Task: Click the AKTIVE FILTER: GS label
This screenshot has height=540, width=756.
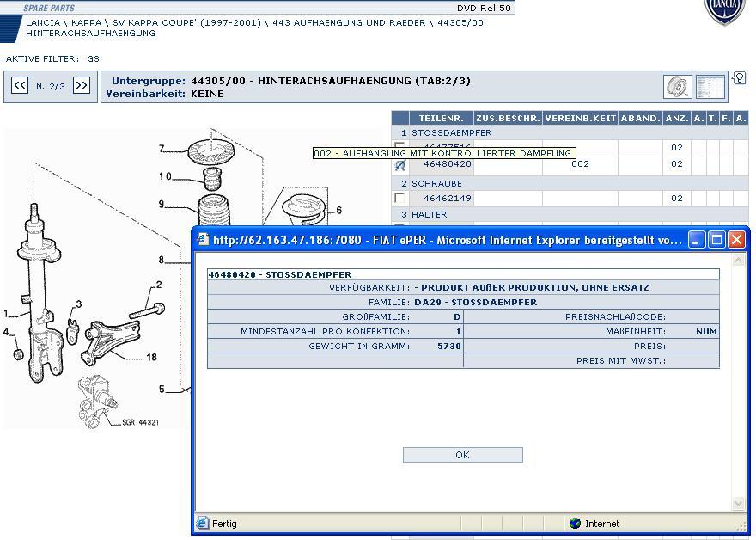Action: 52,58
